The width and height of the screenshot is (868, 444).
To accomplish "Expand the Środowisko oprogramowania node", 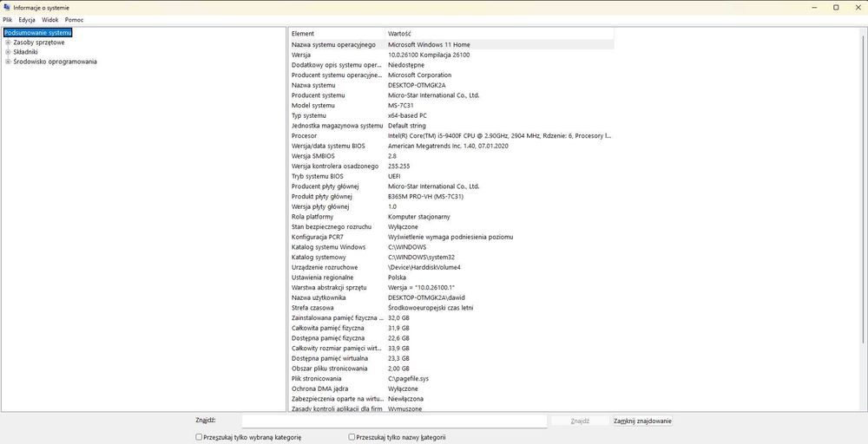I will [8, 62].
